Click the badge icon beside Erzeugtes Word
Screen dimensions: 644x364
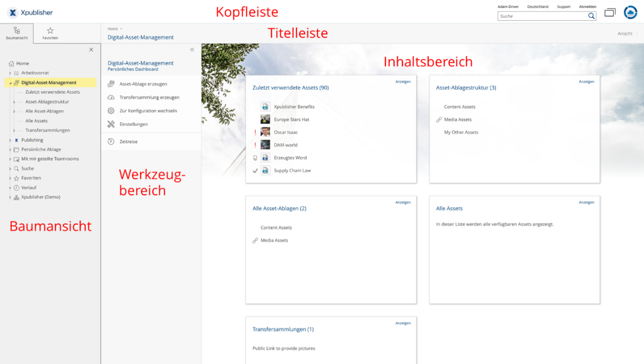255,158
